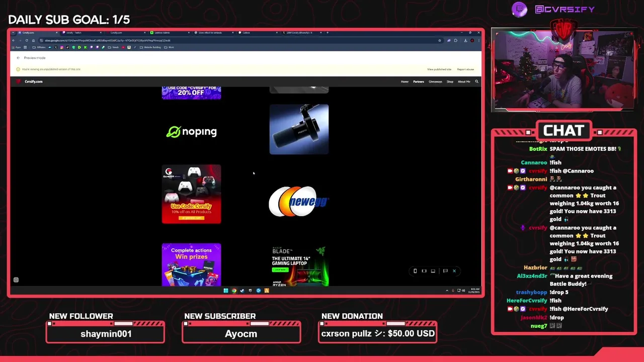Open About Me in site navigation
The image size is (644, 362).
[x=464, y=81]
